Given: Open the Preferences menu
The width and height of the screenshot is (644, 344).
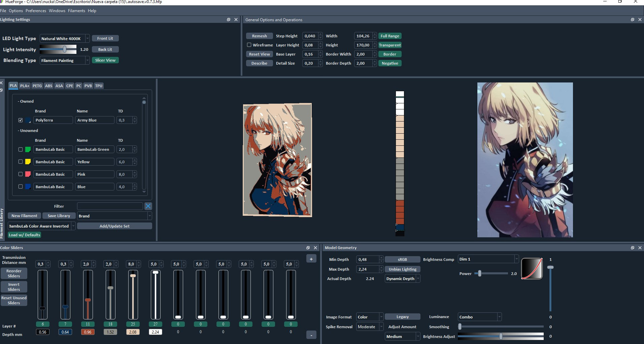Looking at the screenshot, I should point(36,11).
